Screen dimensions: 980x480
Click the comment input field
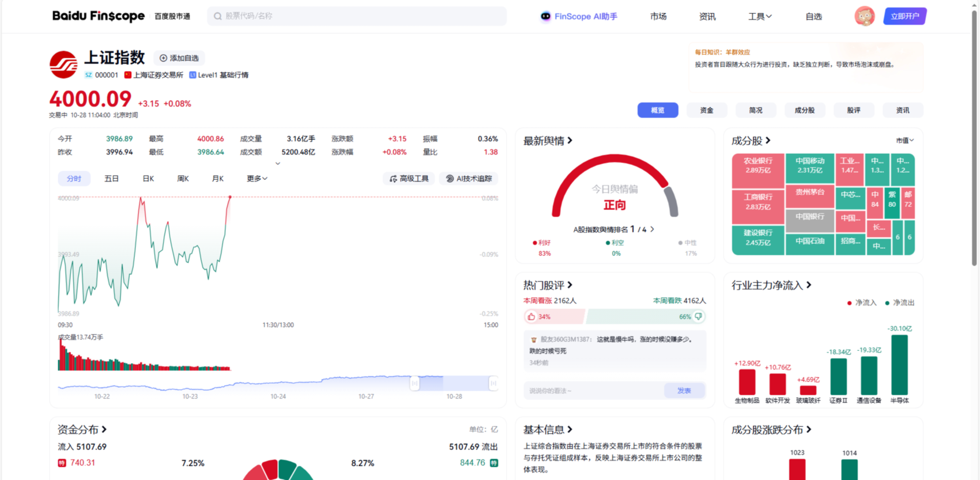[594, 391]
